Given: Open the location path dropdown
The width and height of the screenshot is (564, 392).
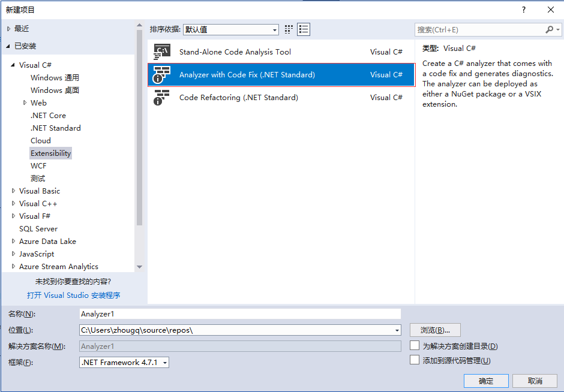Looking at the screenshot, I should pos(397,330).
